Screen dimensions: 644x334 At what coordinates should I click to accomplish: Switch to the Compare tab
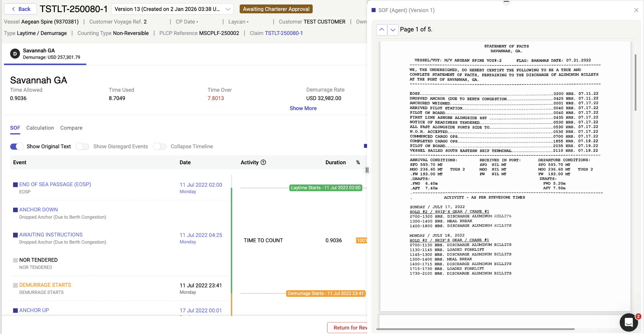tap(71, 128)
